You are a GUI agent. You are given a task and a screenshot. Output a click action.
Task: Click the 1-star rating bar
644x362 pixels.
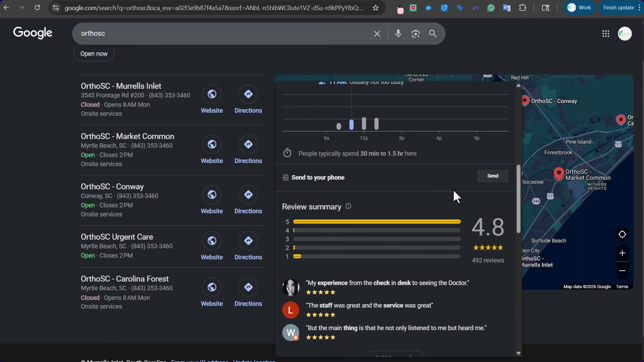tap(377, 256)
